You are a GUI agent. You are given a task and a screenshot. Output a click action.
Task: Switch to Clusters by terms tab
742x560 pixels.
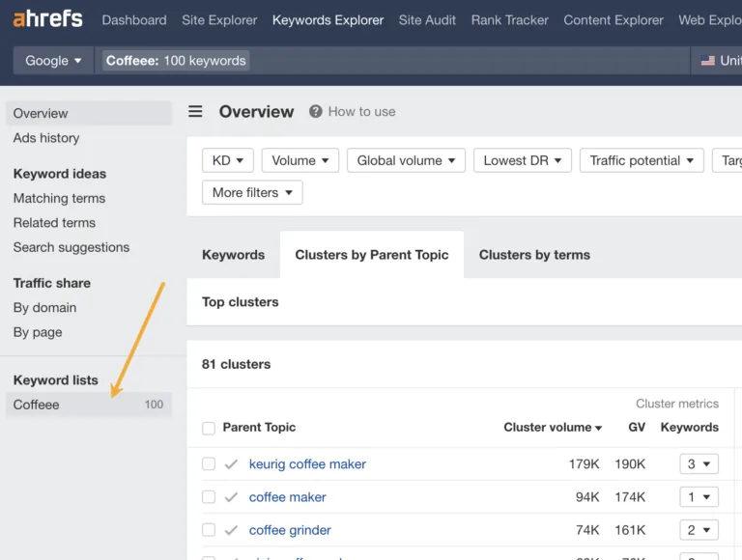pos(534,255)
